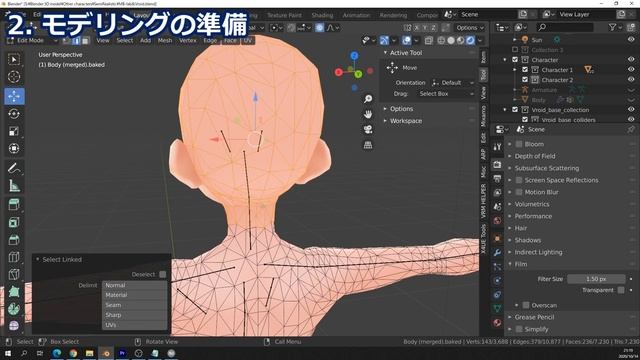640x360 pixels.
Task: Open the Vertex menu
Action: tap(188, 40)
